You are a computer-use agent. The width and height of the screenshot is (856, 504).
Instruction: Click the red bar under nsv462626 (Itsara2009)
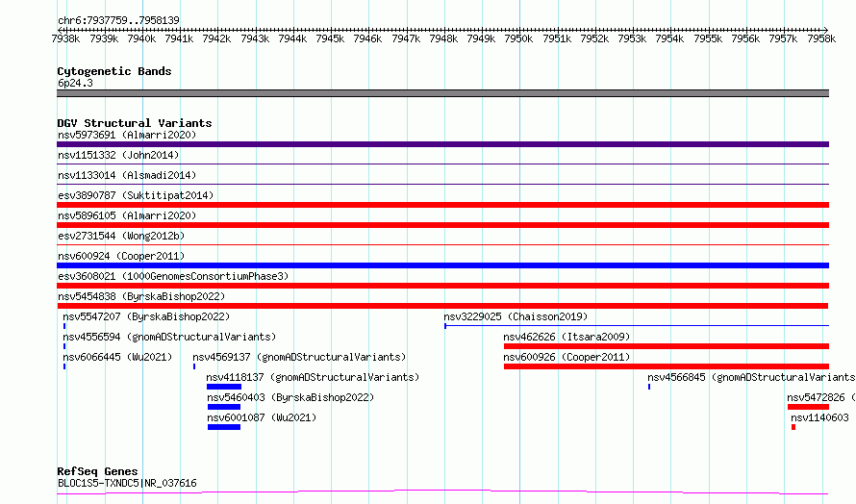667,346
